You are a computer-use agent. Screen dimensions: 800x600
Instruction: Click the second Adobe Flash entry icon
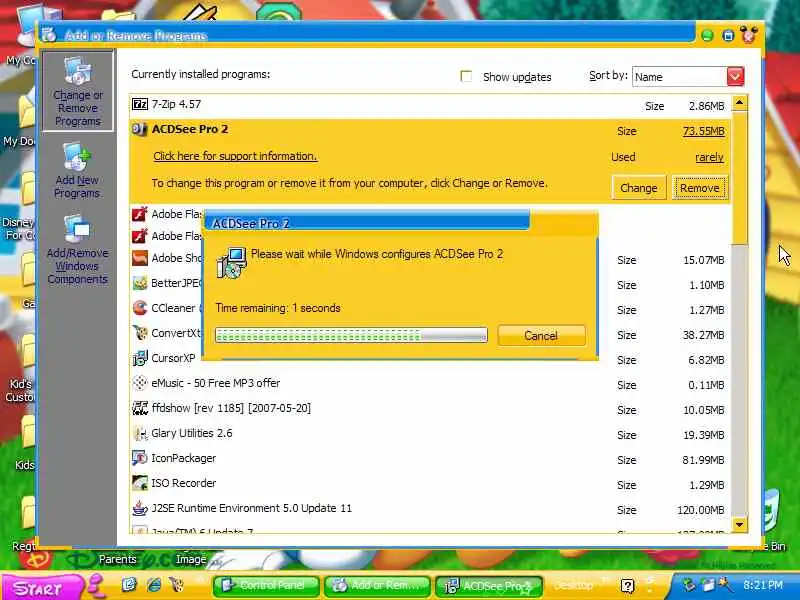[x=140, y=236]
